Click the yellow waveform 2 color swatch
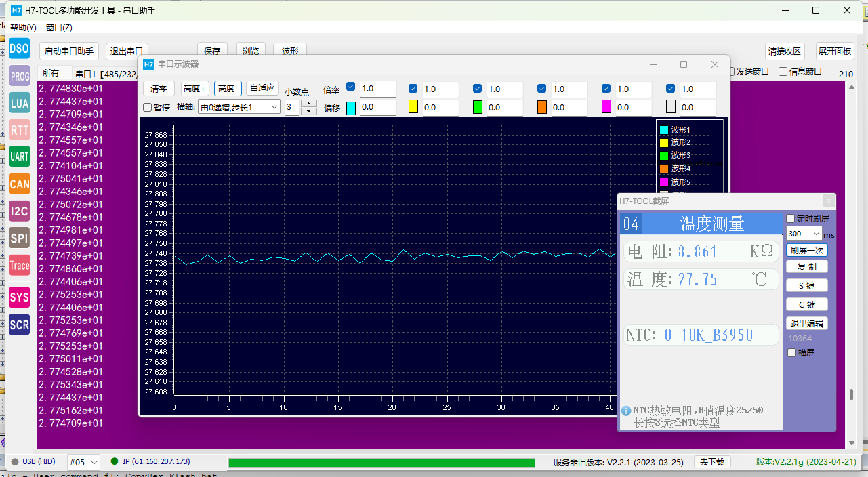This screenshot has height=477, width=868. tap(413, 107)
